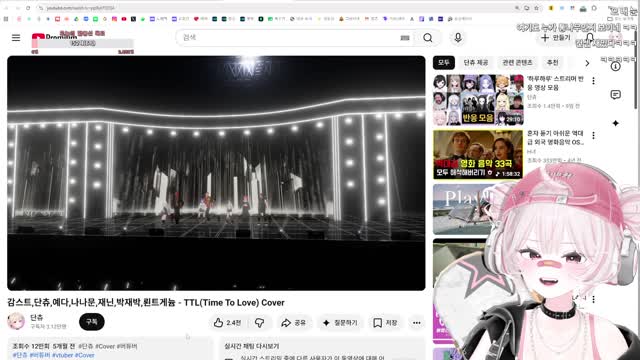
Task: Open the 반응 모음 video thumbnail
Action: coord(478,100)
